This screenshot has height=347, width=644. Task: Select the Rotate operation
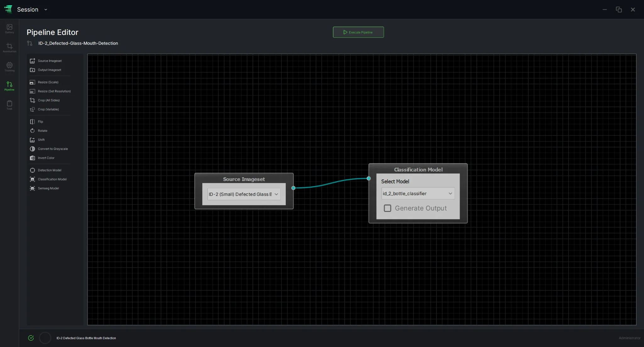pyautogui.click(x=39, y=131)
